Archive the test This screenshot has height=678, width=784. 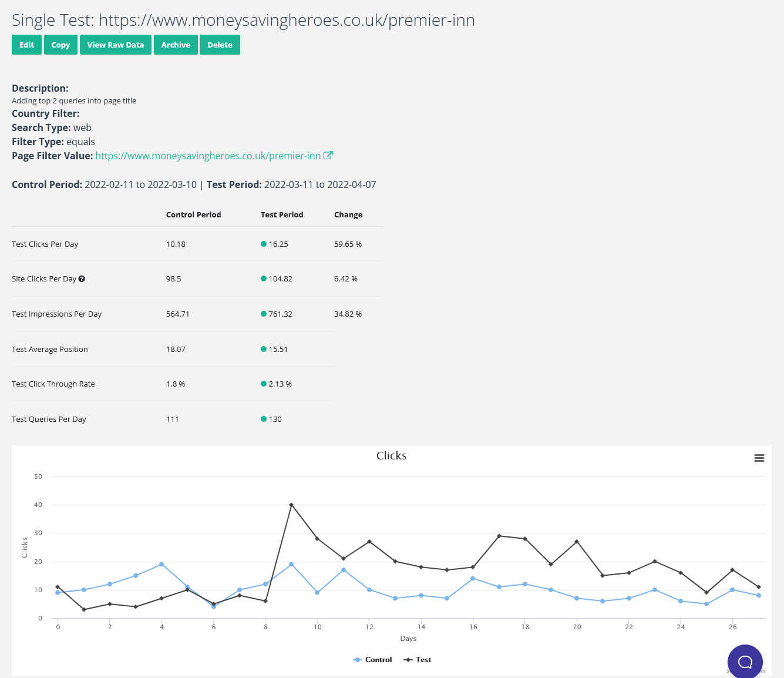pyautogui.click(x=176, y=45)
